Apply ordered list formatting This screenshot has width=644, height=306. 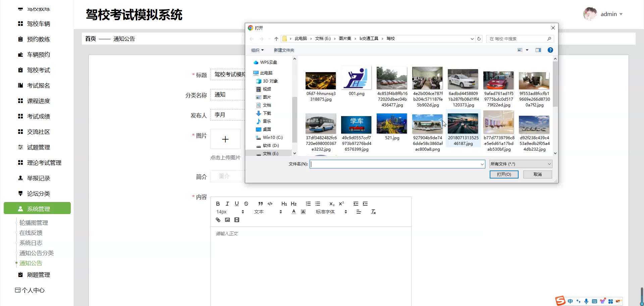click(x=308, y=204)
